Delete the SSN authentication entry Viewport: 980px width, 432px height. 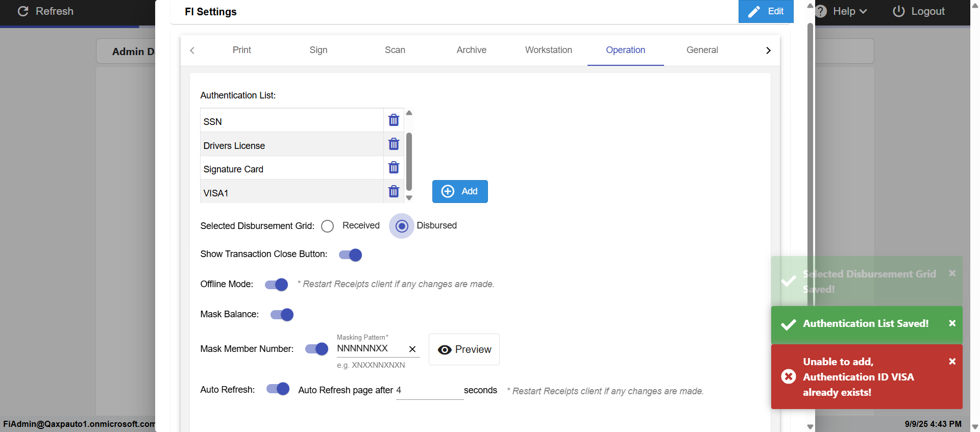point(394,120)
